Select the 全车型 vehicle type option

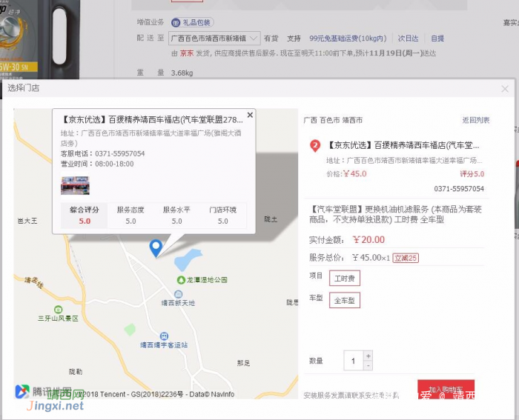click(345, 300)
